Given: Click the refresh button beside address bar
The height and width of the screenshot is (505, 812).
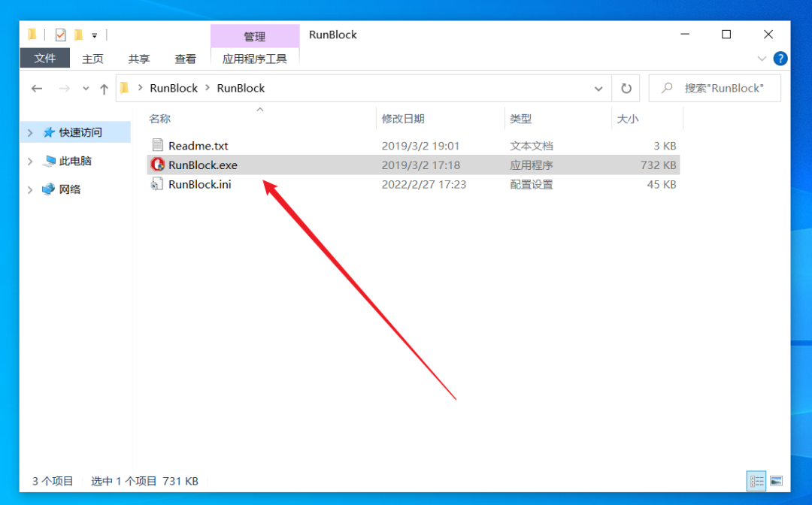Looking at the screenshot, I should coord(626,88).
